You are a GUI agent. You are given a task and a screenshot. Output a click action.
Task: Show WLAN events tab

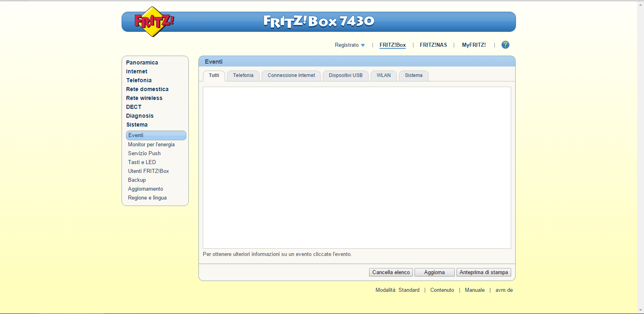(383, 75)
